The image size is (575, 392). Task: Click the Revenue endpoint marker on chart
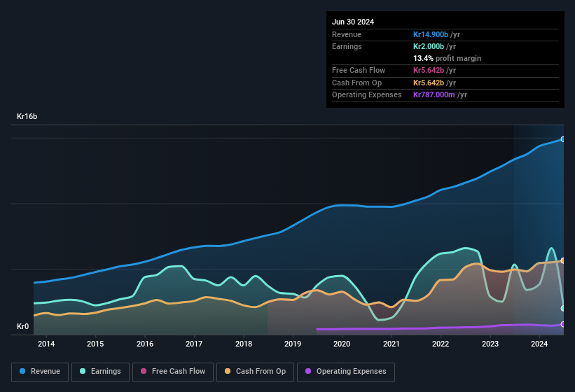coord(563,139)
